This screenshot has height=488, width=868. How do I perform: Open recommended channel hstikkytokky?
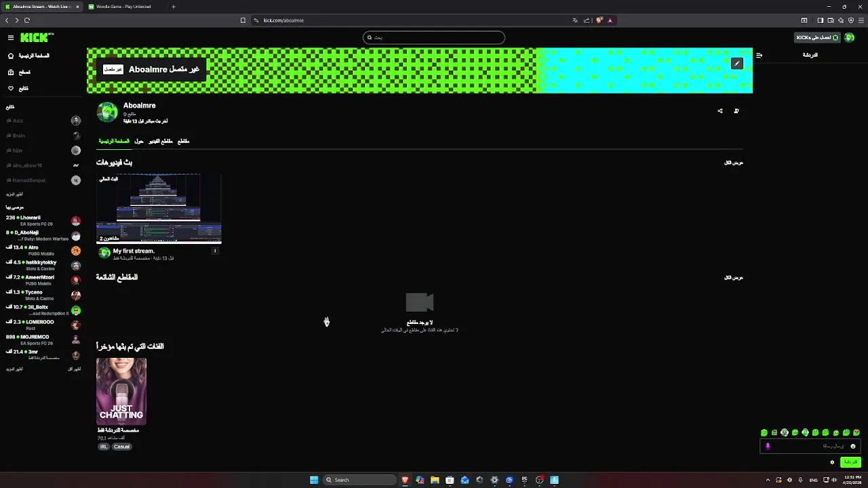[x=43, y=265]
